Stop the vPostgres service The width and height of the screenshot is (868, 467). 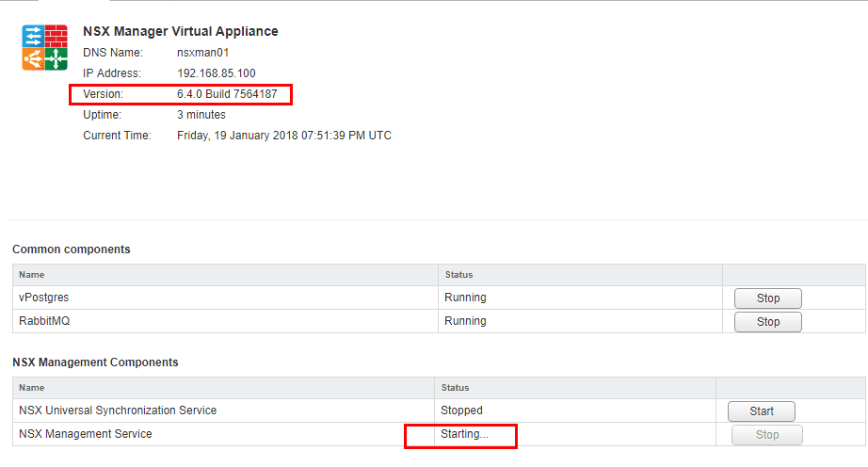pos(768,298)
